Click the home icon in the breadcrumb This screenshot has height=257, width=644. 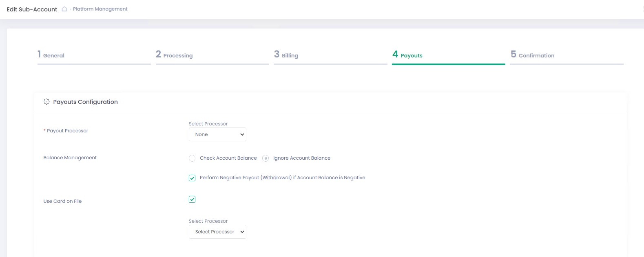click(x=64, y=9)
